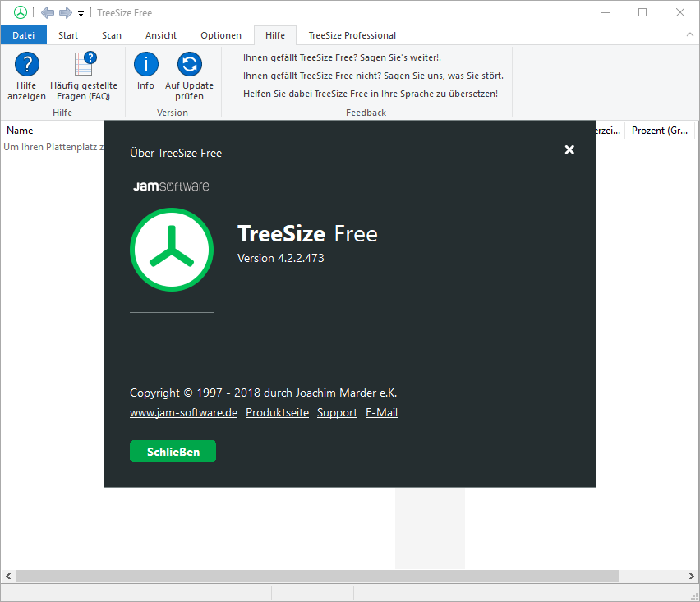
Task: Click the horizontal scrollbar thumb
Action: [x=317, y=576]
